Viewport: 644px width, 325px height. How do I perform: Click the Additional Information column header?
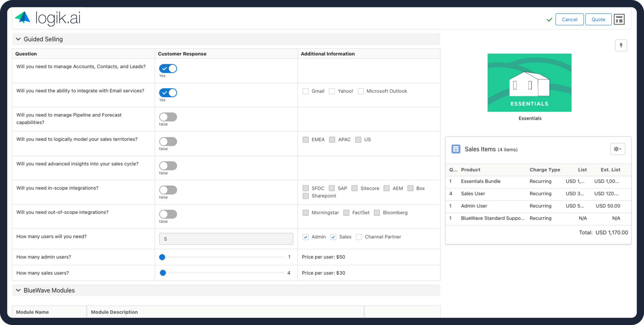(327, 54)
